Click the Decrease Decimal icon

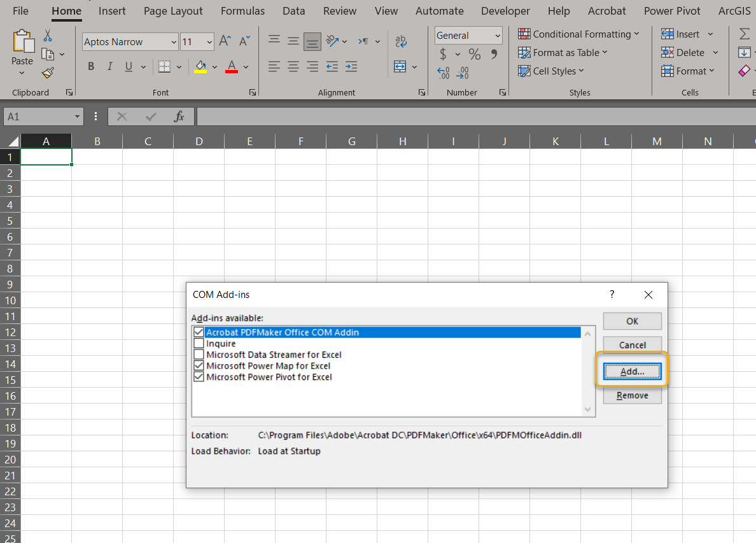tap(463, 73)
